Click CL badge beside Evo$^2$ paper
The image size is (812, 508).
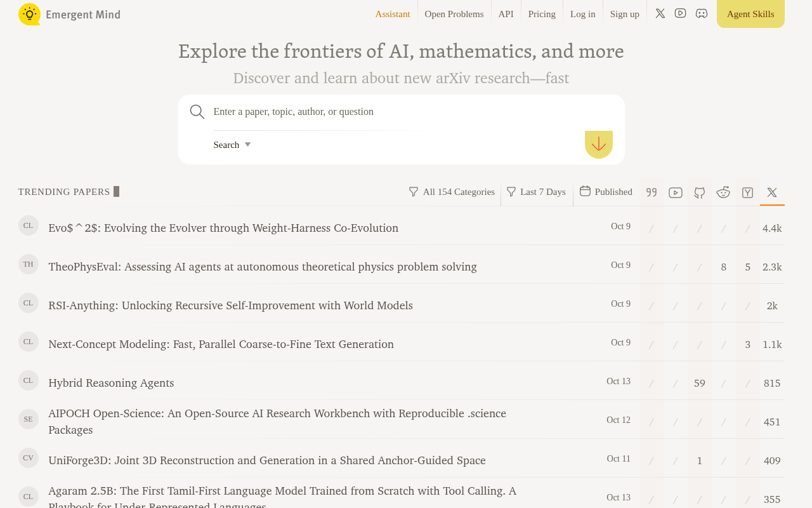[29, 225]
